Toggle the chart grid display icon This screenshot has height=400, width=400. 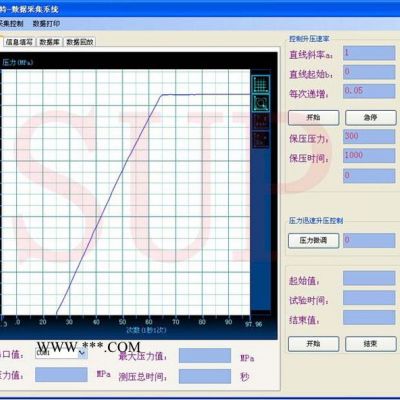coord(261,84)
